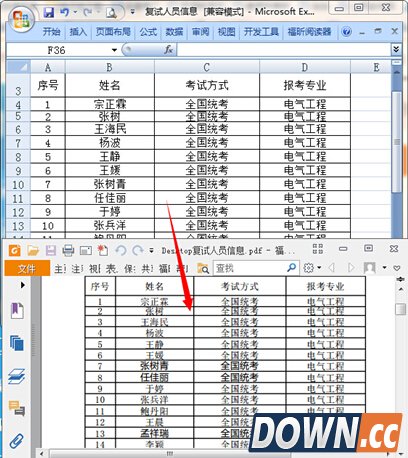Click the Undo icon in Excel's quick access toolbar

(x=64, y=13)
